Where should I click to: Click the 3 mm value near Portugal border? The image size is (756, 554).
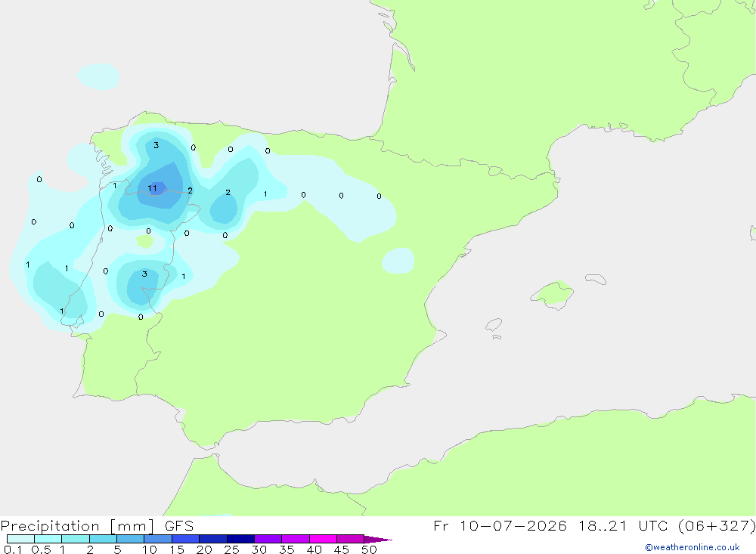click(x=144, y=274)
